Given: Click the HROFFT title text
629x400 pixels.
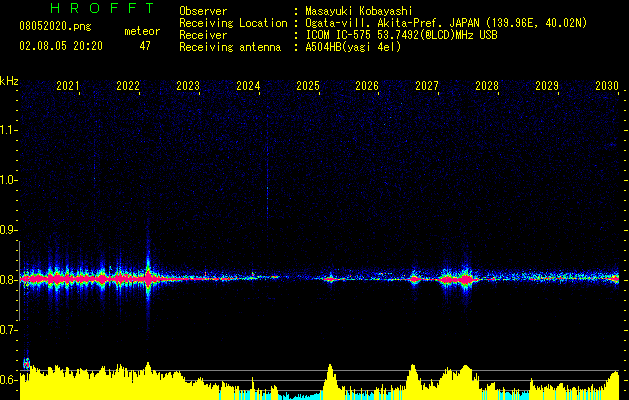Looking at the screenshot, I should coord(103,8).
